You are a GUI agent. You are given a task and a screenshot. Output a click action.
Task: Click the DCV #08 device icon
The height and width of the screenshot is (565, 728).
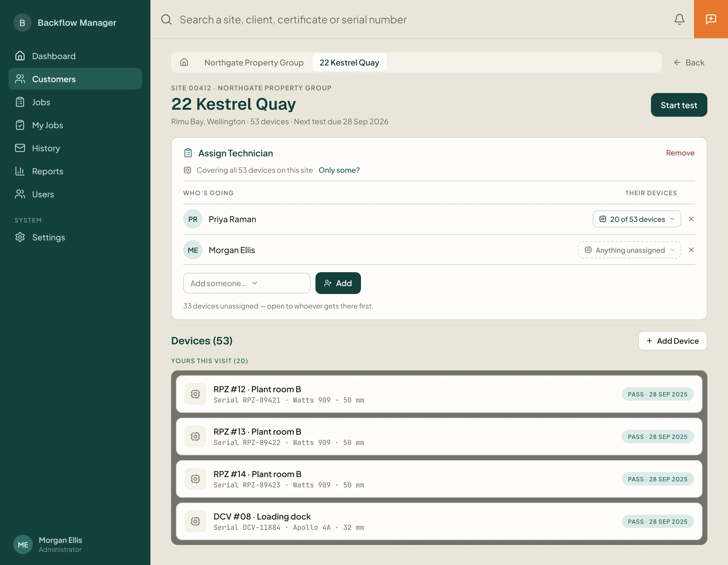(195, 521)
